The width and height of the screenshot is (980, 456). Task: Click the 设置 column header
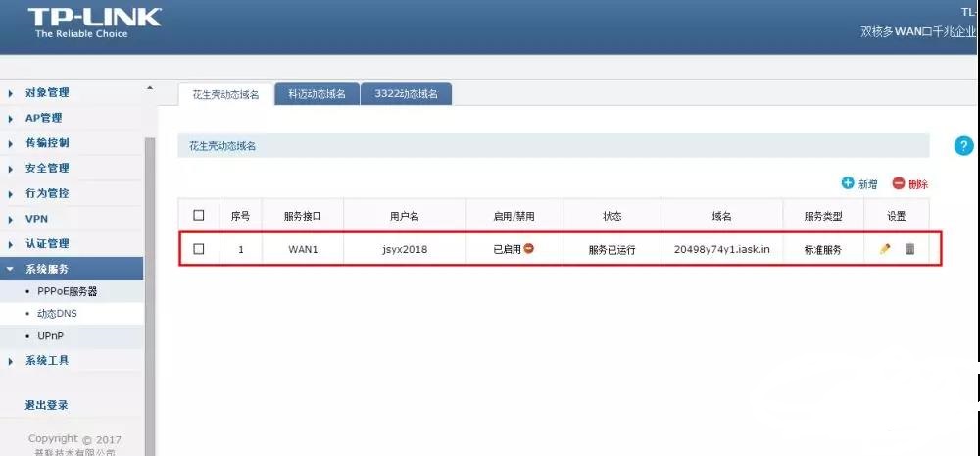(x=897, y=216)
